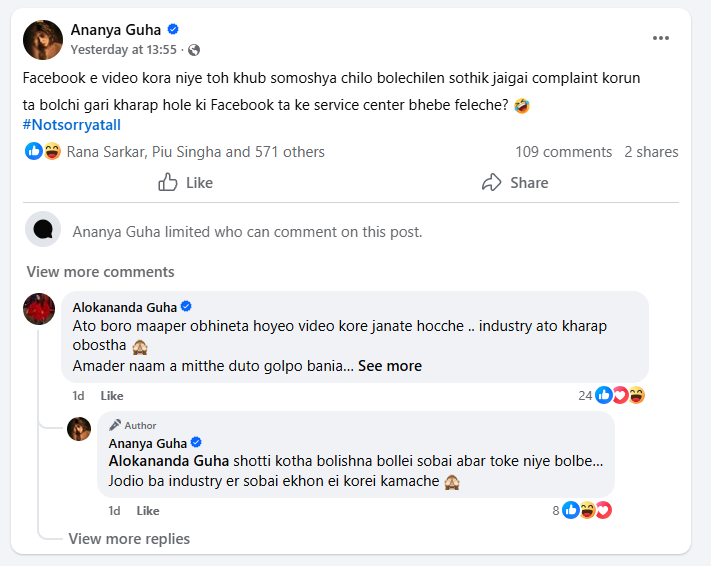Open Alokananda Guha's profile name link
This screenshot has width=711, height=566.
coord(124,307)
